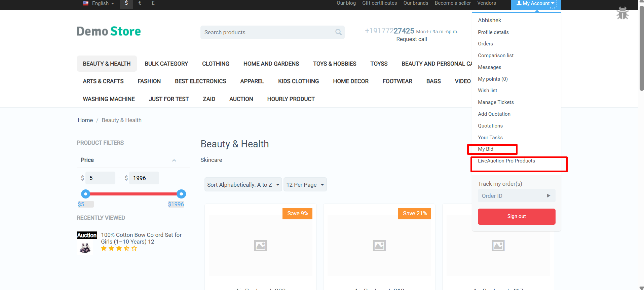Open LiveAuction Pro Products link
Viewport: 644px width, 290px height.
click(506, 161)
